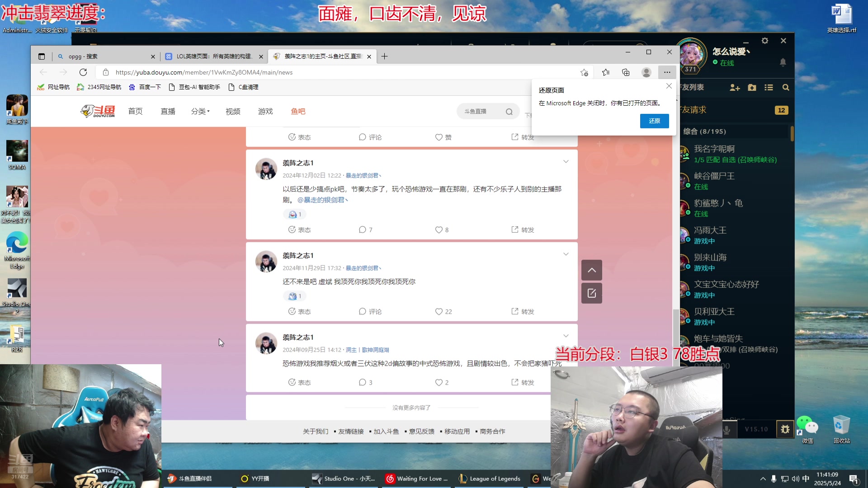Open the 游戏 navigation item

pos(265,111)
